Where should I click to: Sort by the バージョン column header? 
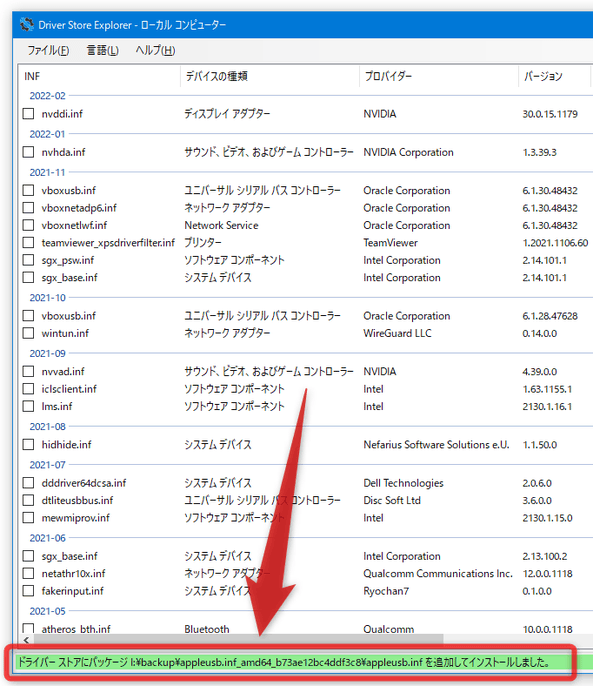pos(554,76)
